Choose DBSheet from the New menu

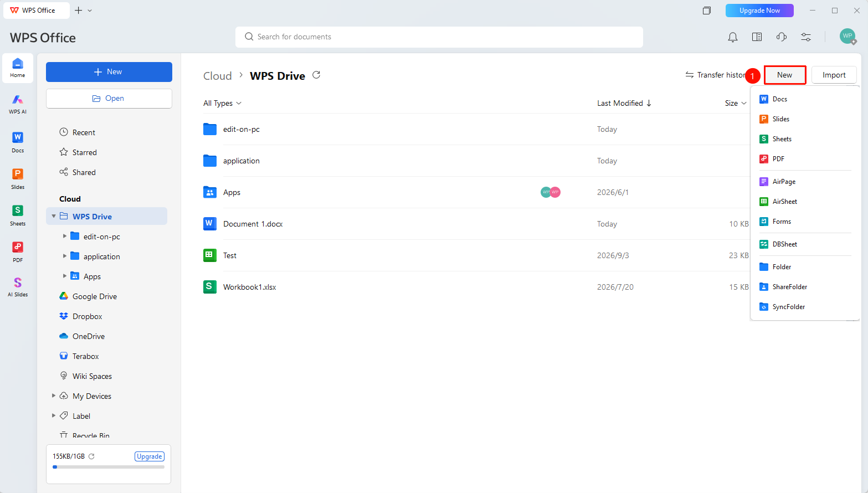805,244
